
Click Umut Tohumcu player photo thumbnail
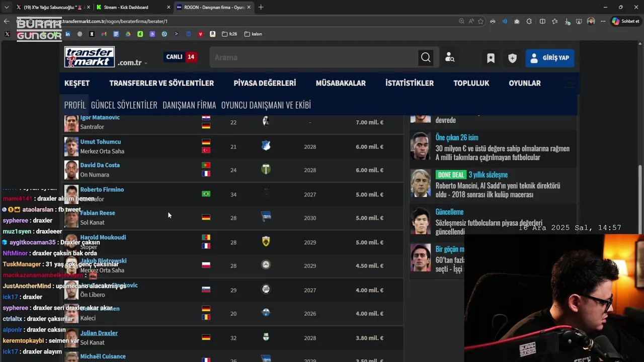(x=71, y=146)
